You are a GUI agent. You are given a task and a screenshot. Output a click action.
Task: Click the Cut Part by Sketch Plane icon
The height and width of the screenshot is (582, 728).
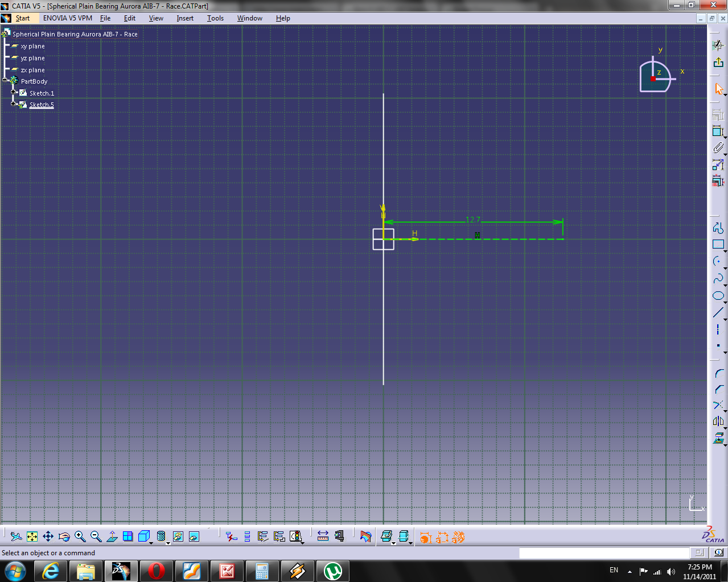386,536
